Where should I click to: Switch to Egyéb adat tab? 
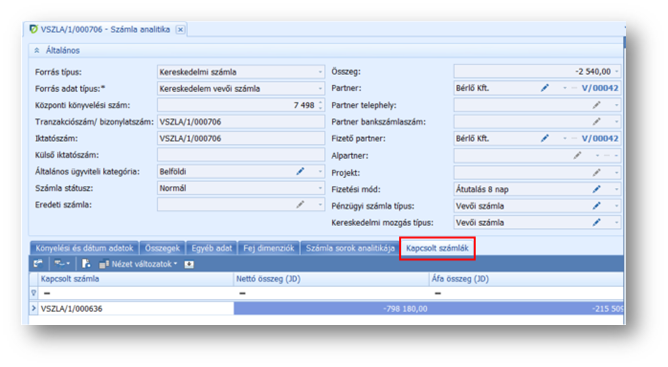coord(211,248)
